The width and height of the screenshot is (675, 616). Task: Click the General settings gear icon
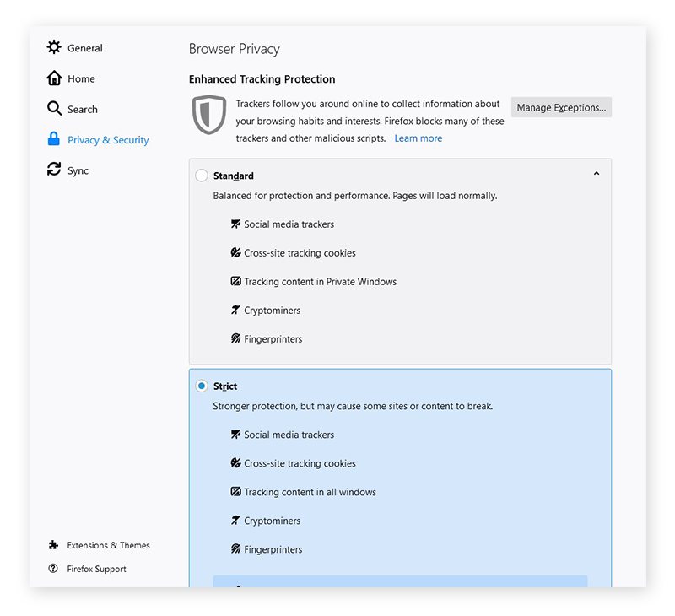pyautogui.click(x=55, y=48)
